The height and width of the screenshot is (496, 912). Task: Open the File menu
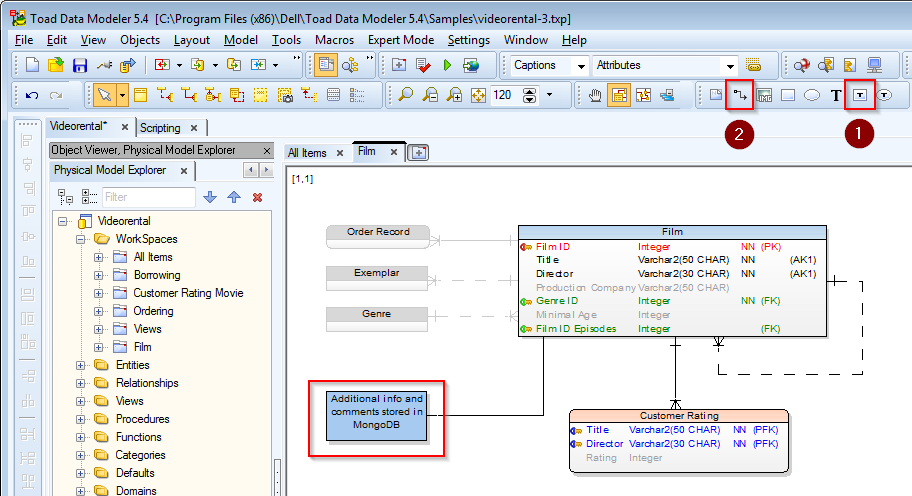(24, 40)
